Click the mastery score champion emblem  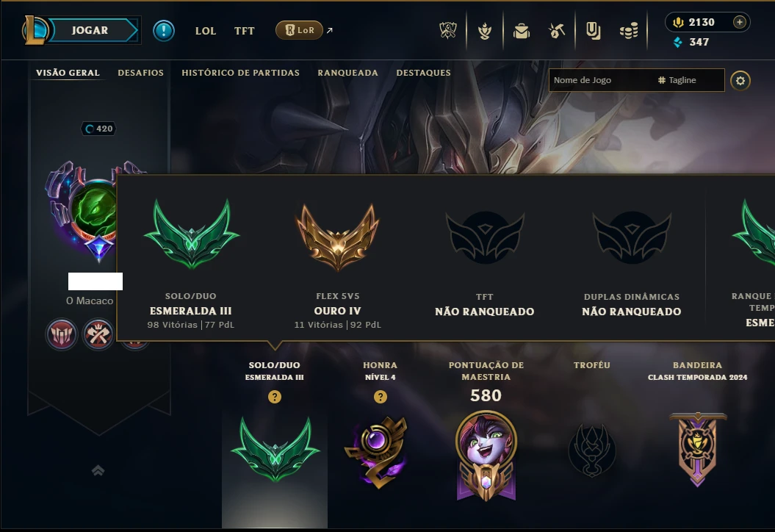tap(486, 455)
